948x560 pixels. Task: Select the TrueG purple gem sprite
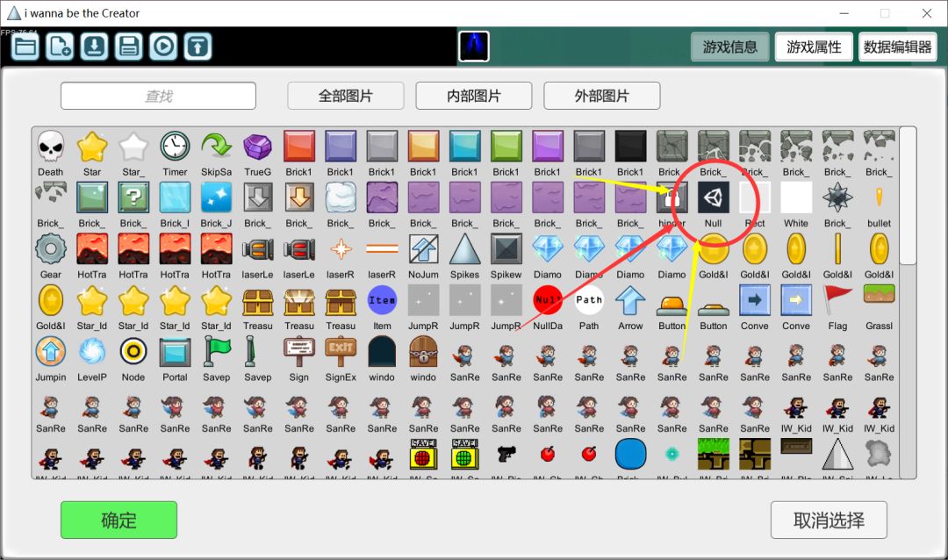257,147
